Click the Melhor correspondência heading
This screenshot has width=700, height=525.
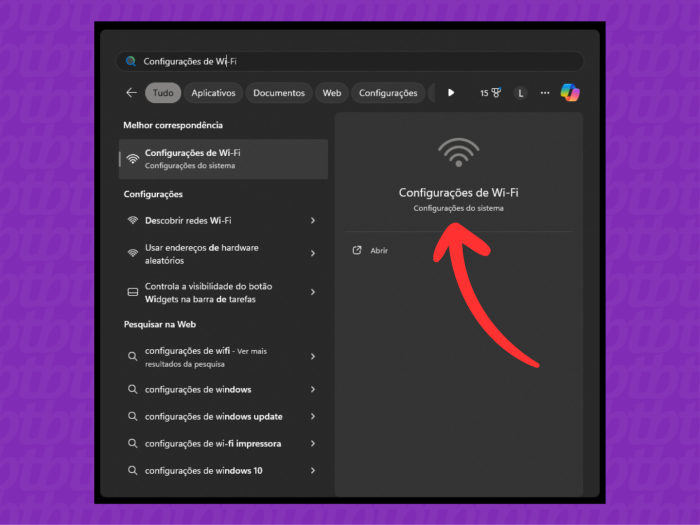tap(173, 125)
